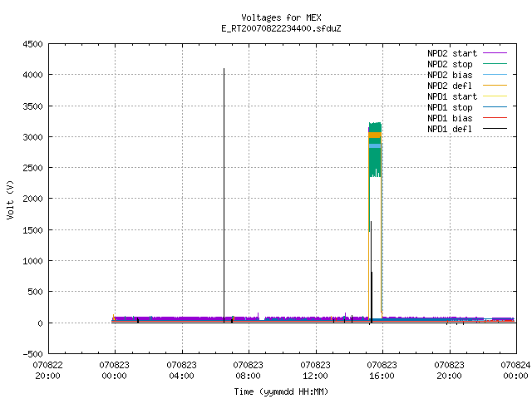Click the y-axis value 3500
This screenshot has height=399, width=532.
pyautogui.click(x=32, y=106)
